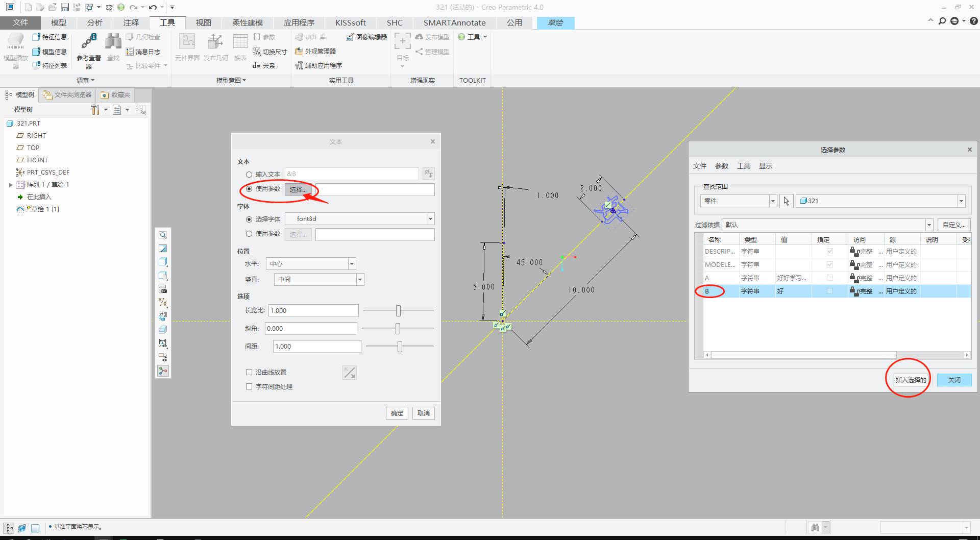Click the saved views icon in graphics toolbar
Image resolution: width=980 pixels, height=540 pixels.
[163, 276]
